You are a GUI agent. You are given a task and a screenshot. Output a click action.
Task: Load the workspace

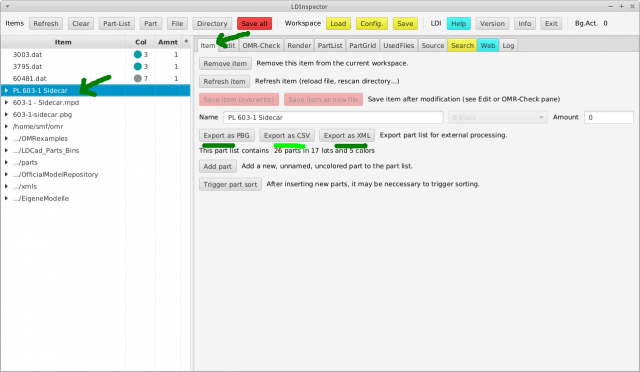pos(338,24)
